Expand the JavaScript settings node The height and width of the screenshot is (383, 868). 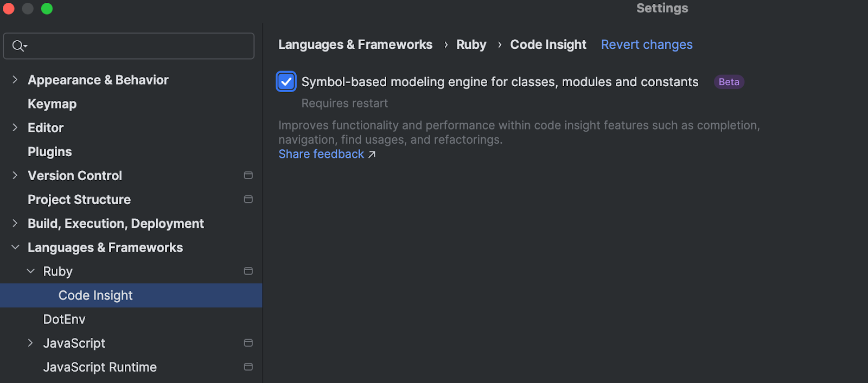(x=30, y=343)
